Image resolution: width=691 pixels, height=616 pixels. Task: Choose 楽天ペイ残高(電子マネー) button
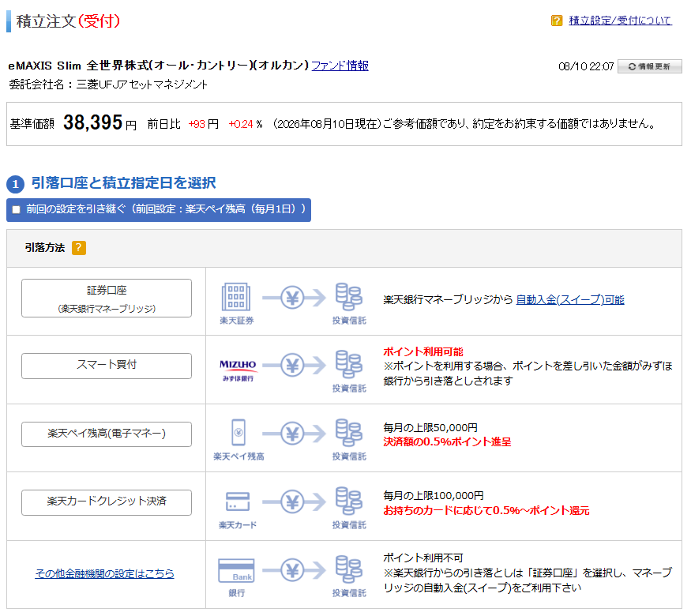107,434
